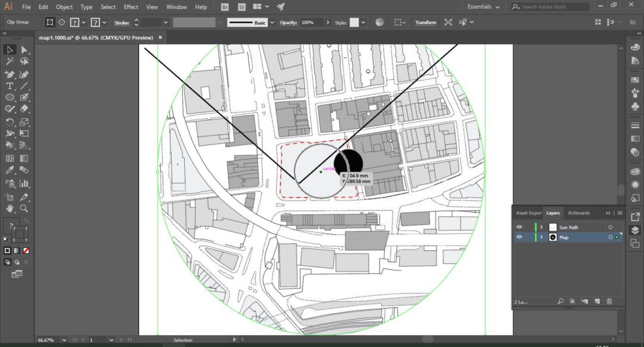
Task: Select the Zoom magnifier tool
Action: (x=25, y=209)
